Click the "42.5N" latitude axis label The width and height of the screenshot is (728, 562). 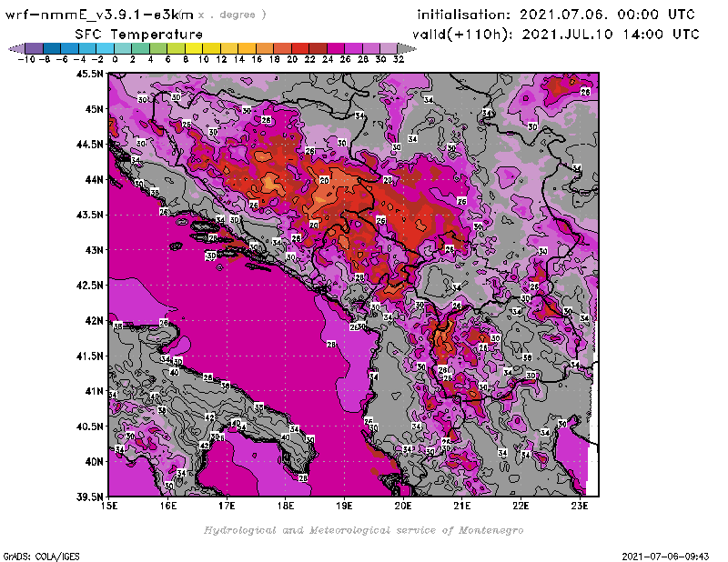89,286
